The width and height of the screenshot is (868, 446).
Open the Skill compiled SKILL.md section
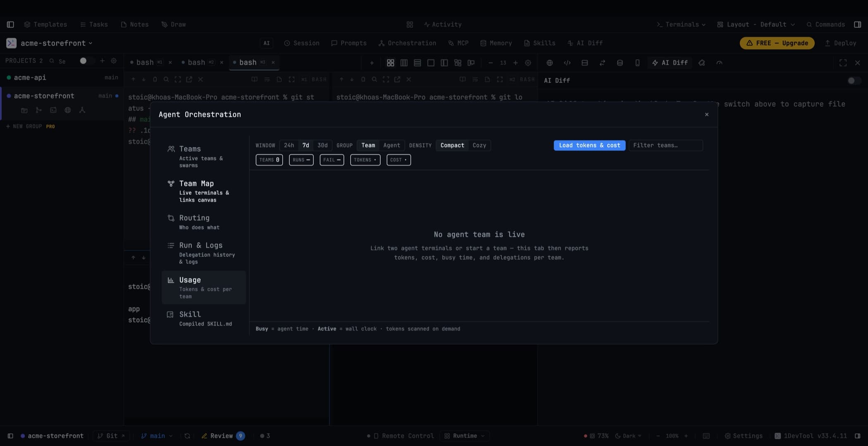(204, 318)
